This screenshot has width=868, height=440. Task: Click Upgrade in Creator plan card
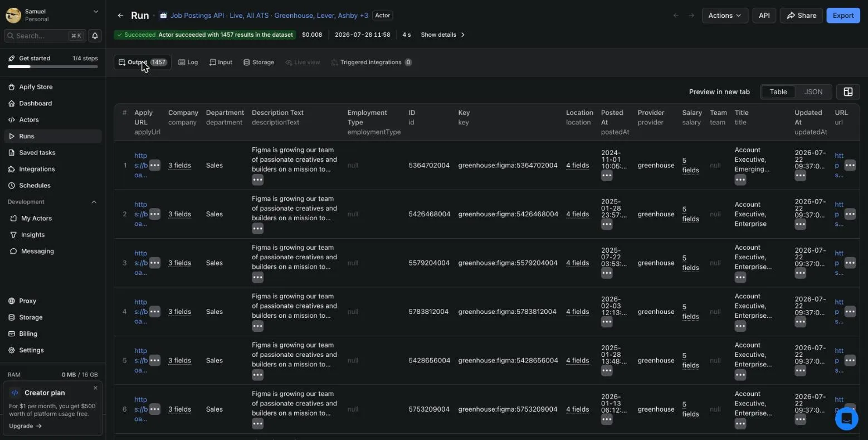click(26, 426)
